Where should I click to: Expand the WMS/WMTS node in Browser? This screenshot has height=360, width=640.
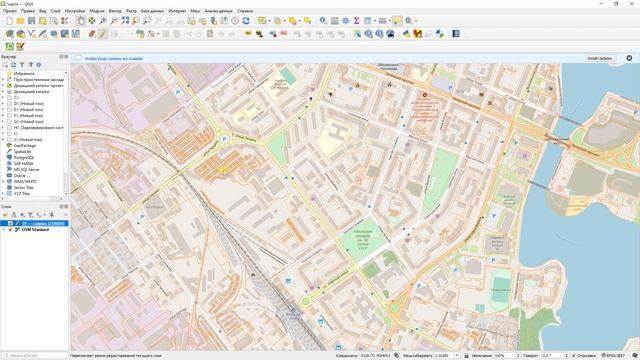click(3, 181)
